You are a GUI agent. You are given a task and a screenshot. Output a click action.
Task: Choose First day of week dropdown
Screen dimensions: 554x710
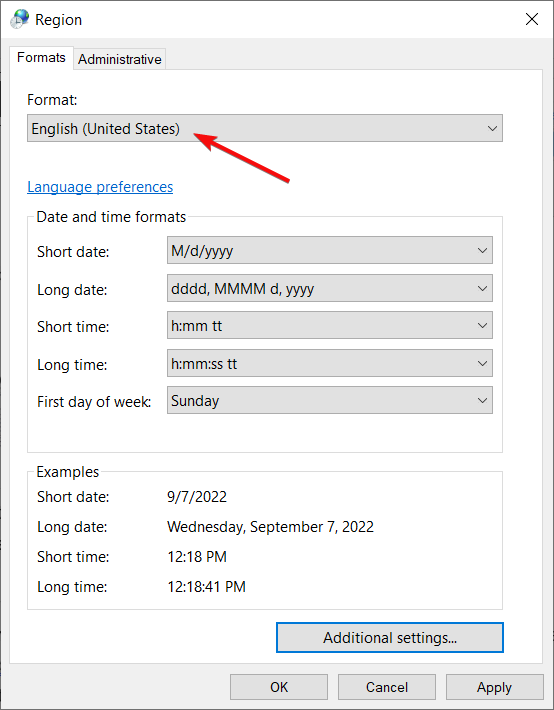[330, 400]
